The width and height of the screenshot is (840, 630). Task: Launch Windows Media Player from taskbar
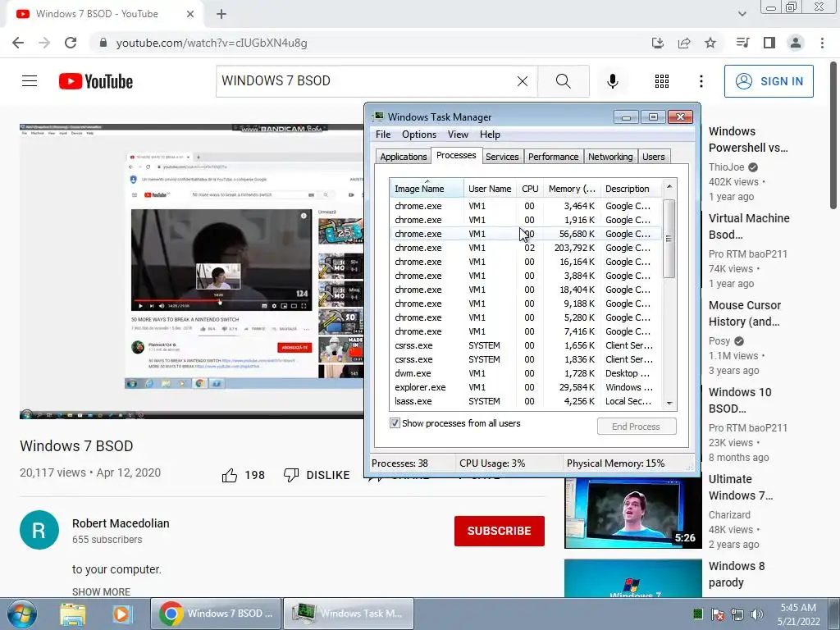[x=121, y=614]
